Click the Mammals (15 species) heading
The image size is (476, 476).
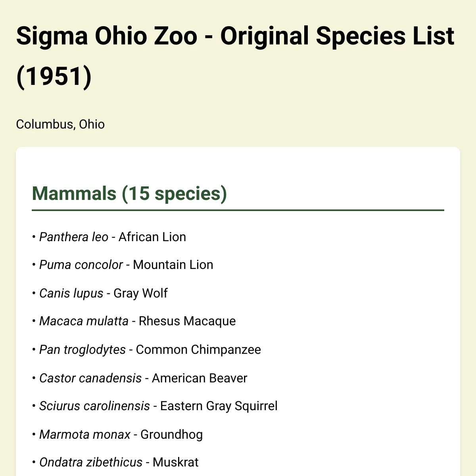tap(129, 194)
